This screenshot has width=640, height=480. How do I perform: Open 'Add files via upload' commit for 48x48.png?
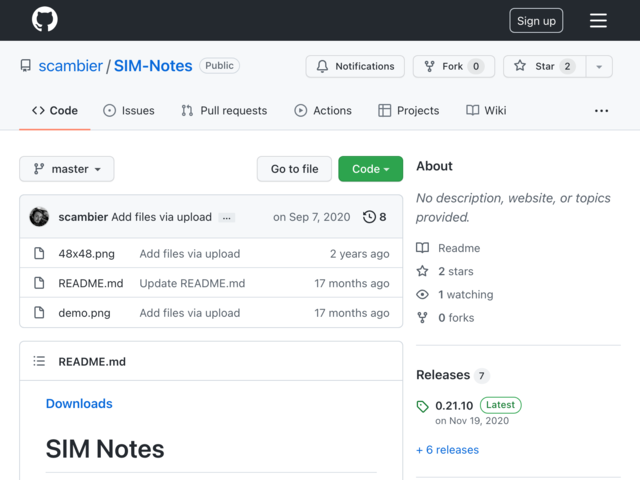(190, 254)
